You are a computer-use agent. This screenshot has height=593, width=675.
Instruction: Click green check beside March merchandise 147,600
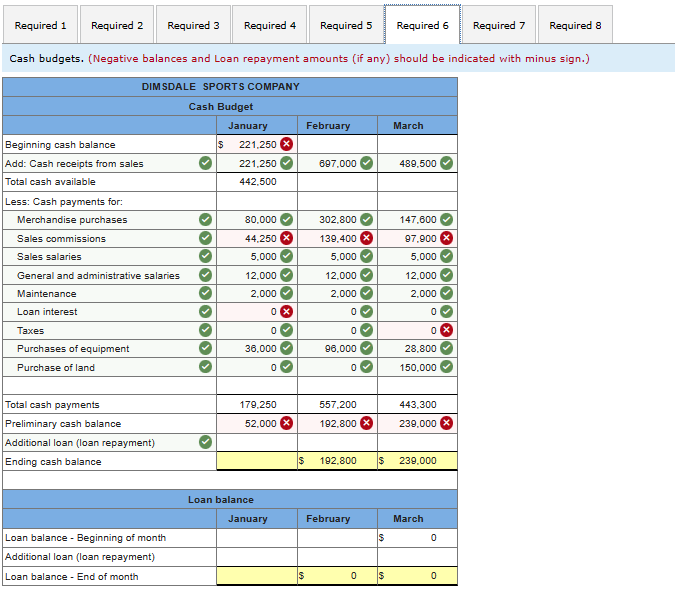pos(446,219)
